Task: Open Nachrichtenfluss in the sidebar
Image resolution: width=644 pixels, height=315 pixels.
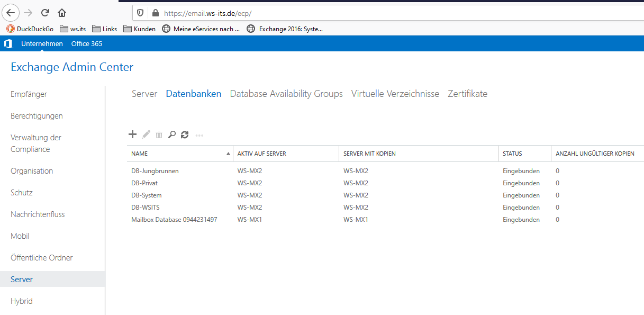Action: coord(38,214)
